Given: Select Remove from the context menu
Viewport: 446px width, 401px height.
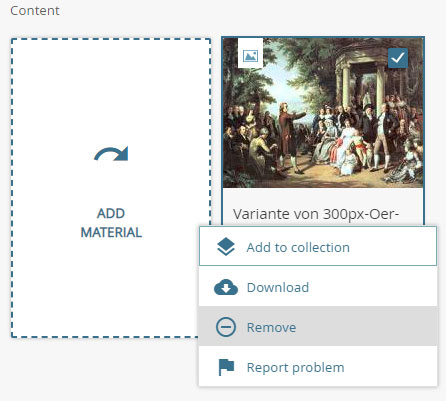Looking at the screenshot, I should [x=318, y=326].
